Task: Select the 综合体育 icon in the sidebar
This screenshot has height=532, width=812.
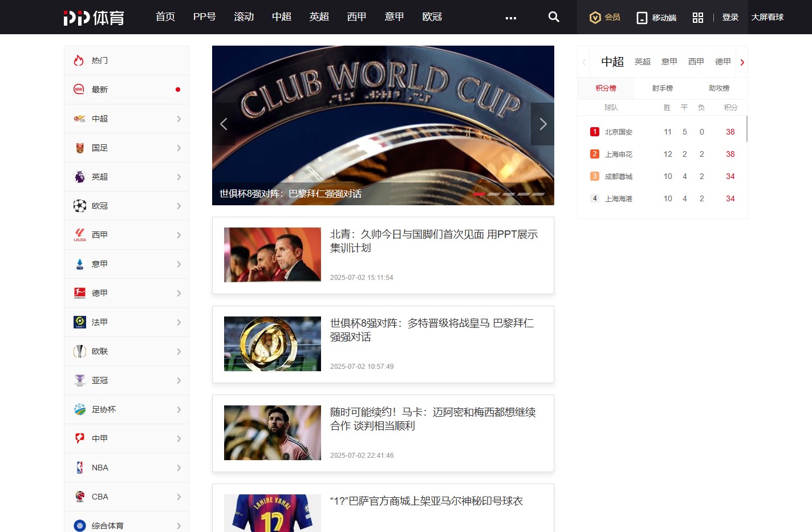Action: click(x=80, y=526)
